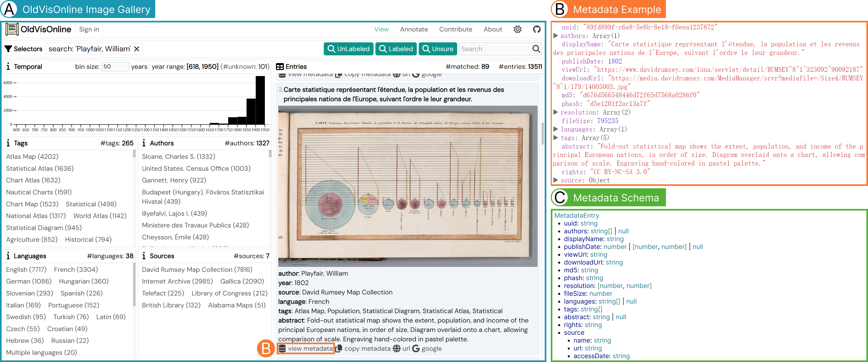Click the search magnifier icon in Search box
This screenshot has height=362, width=868.
(x=536, y=49)
